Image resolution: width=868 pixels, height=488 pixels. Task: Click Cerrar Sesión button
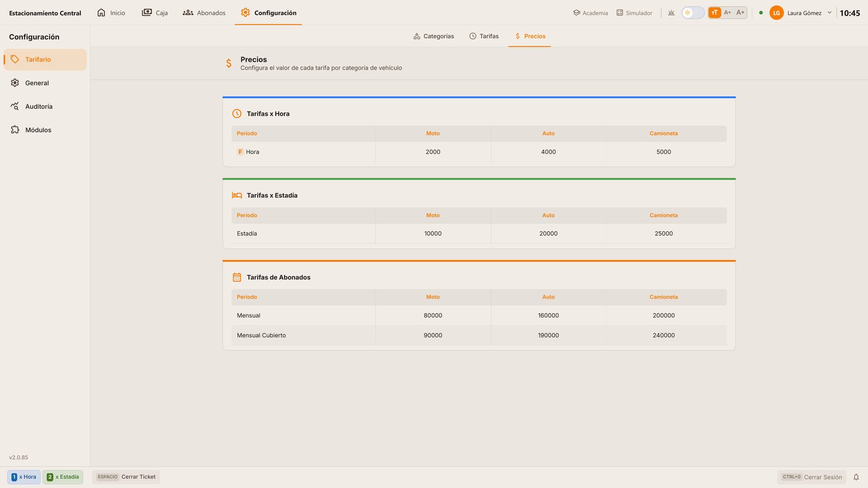(x=812, y=477)
